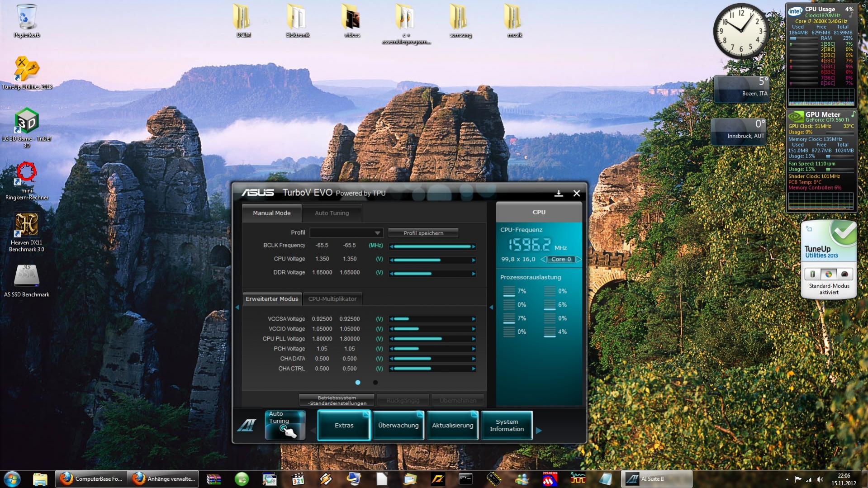The image size is (868, 488).
Task: Adjust the BCLK Frequency slider
Action: coord(432,246)
